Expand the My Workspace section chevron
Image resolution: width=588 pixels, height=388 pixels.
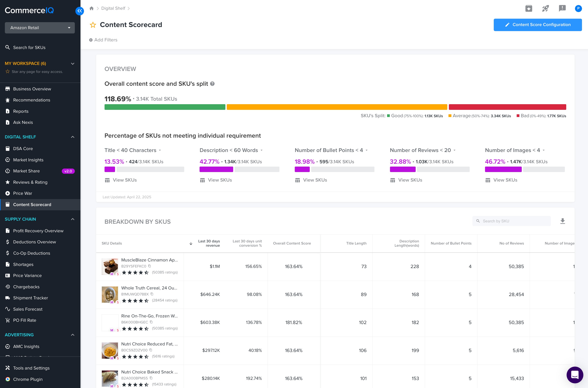click(x=73, y=64)
